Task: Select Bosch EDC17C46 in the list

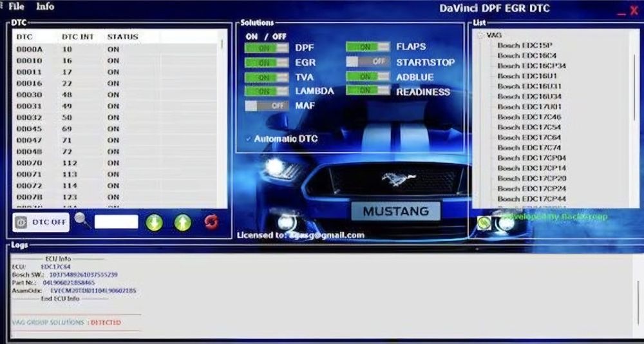Action: click(x=529, y=117)
